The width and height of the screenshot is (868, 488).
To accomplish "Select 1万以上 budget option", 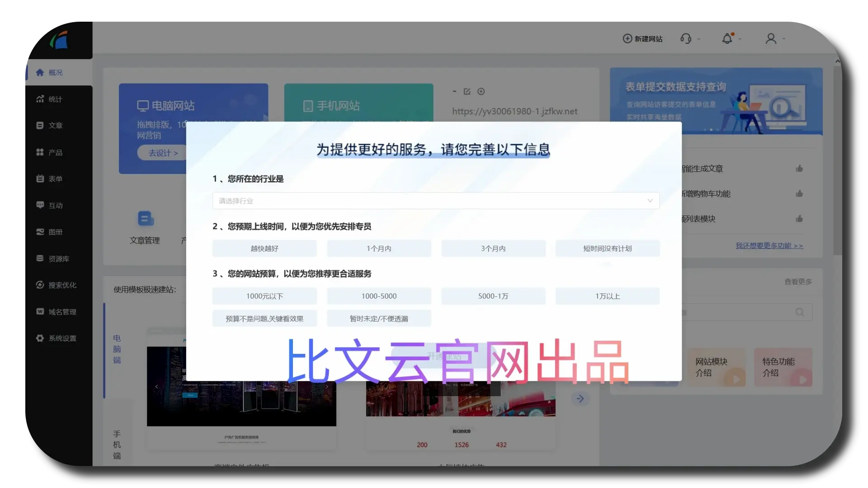I will [608, 296].
